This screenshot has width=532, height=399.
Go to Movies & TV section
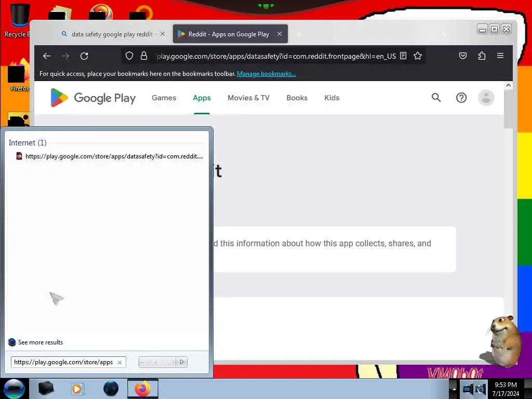tap(248, 98)
